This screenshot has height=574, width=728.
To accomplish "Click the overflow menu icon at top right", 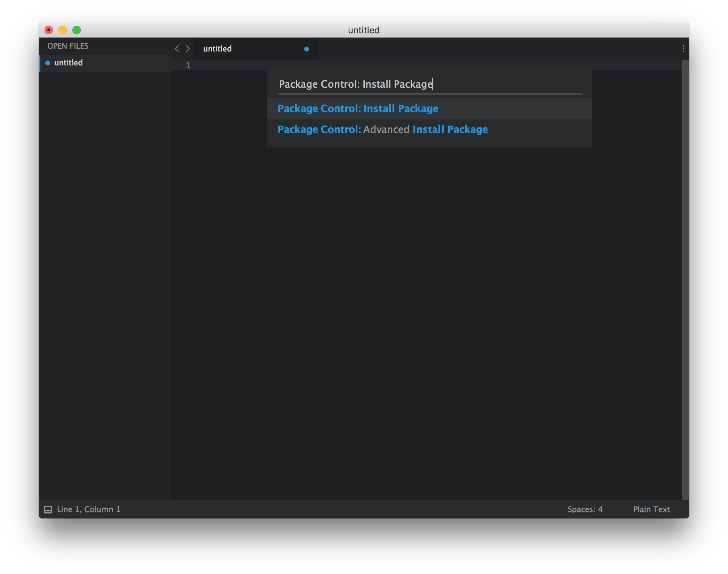I will click(x=683, y=48).
